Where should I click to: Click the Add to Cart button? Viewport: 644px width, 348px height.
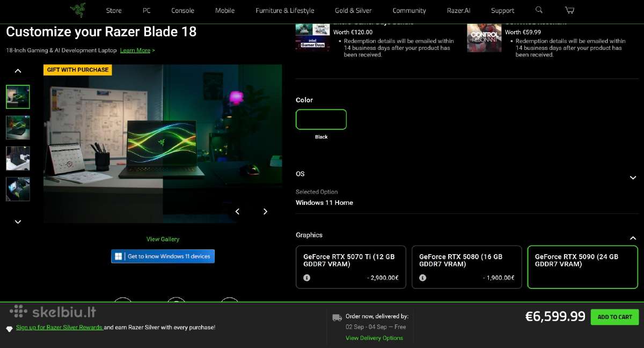coord(614,317)
